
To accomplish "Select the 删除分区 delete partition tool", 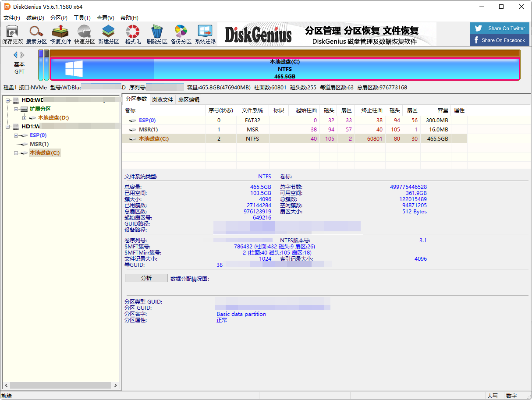I will point(157,34).
